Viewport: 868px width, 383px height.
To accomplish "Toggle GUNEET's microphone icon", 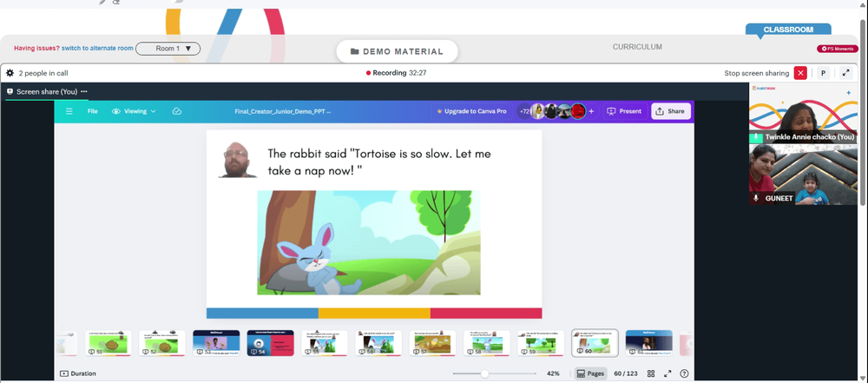I will (756, 198).
